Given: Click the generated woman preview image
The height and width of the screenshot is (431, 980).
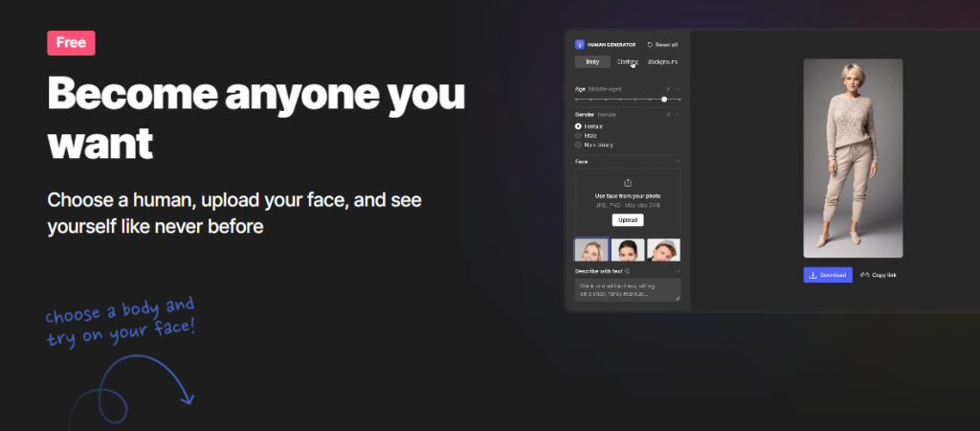Looking at the screenshot, I should pos(853,158).
